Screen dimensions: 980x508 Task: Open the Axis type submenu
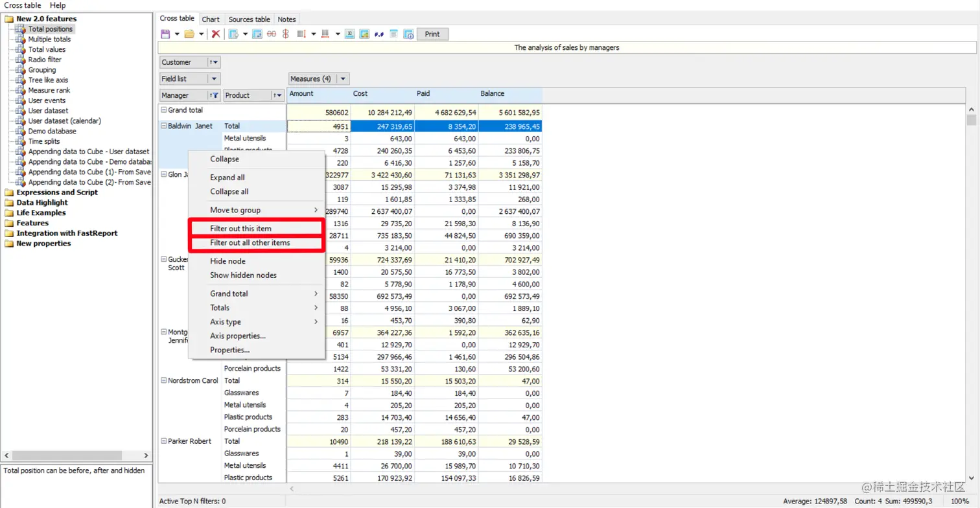(257, 322)
